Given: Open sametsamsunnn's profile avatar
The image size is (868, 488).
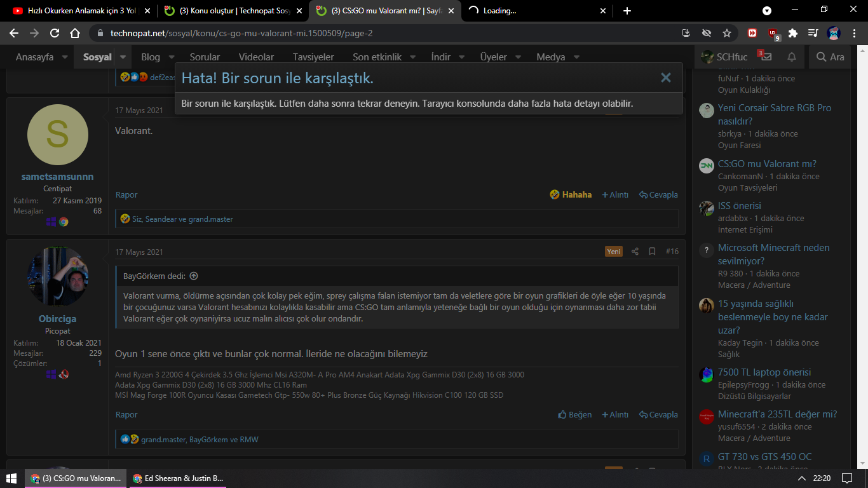Looking at the screenshot, I should (58, 135).
